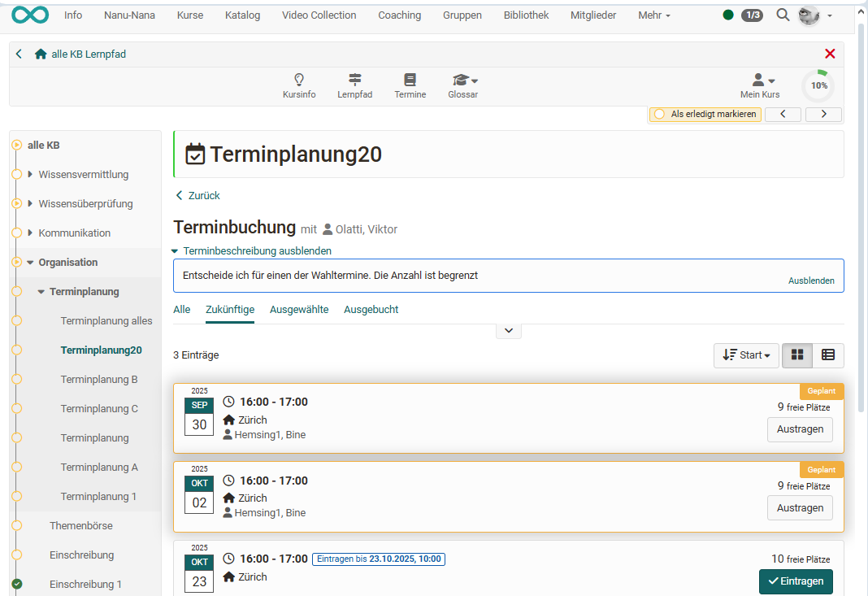Collapse the Terminplanung tree branch
868x596 pixels.
pos(39,291)
